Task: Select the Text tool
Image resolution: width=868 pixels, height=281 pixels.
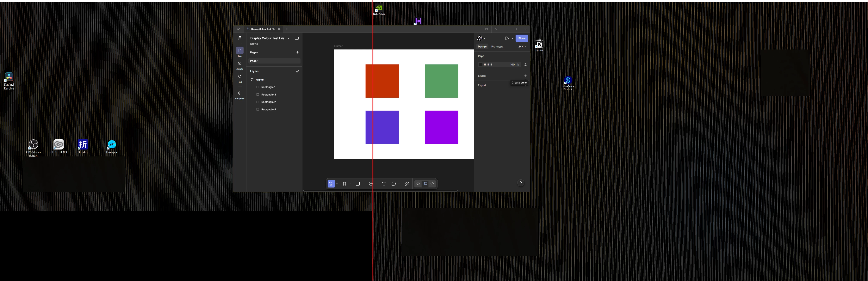Action: pos(384,184)
